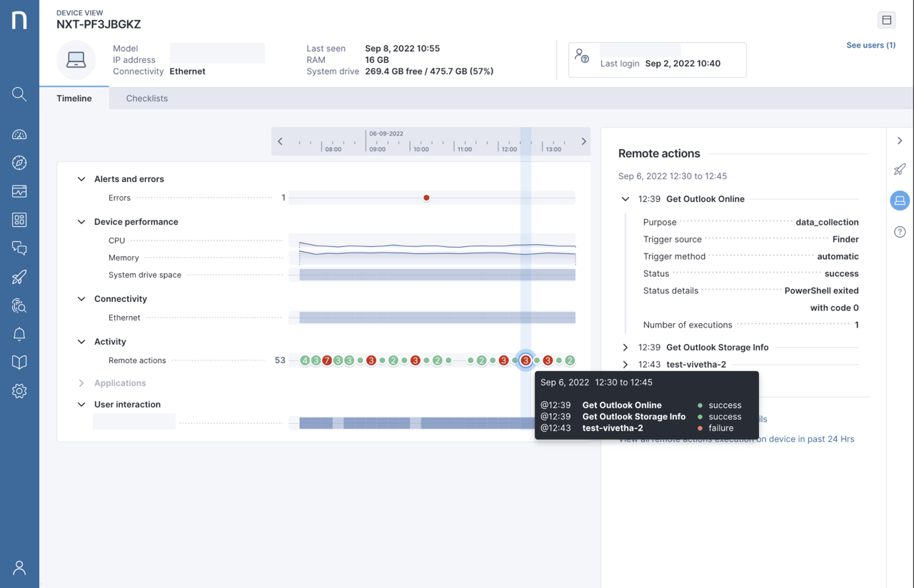
Task: Click the See users (1) link
Action: coord(870,45)
